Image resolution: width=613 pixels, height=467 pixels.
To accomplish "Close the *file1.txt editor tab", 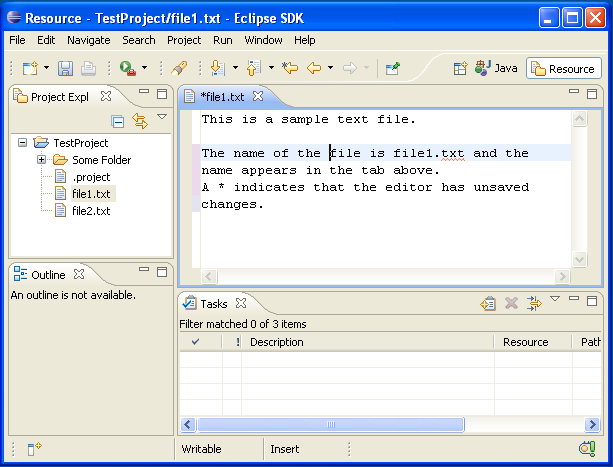I will 258,96.
